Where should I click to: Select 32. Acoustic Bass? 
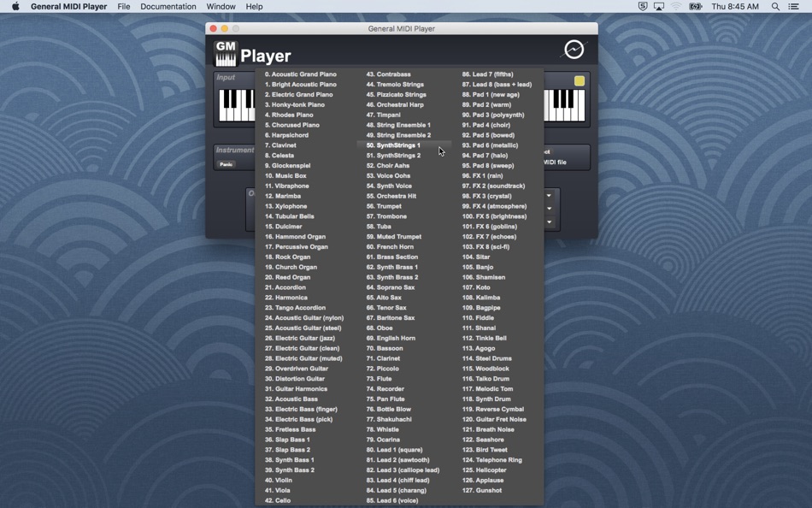click(291, 399)
